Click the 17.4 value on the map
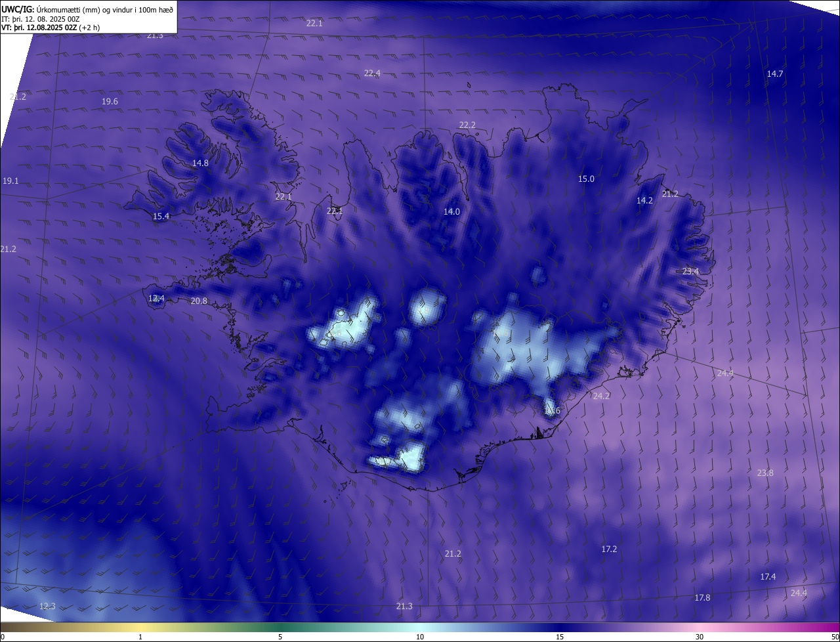The image size is (840, 642). coord(768,576)
